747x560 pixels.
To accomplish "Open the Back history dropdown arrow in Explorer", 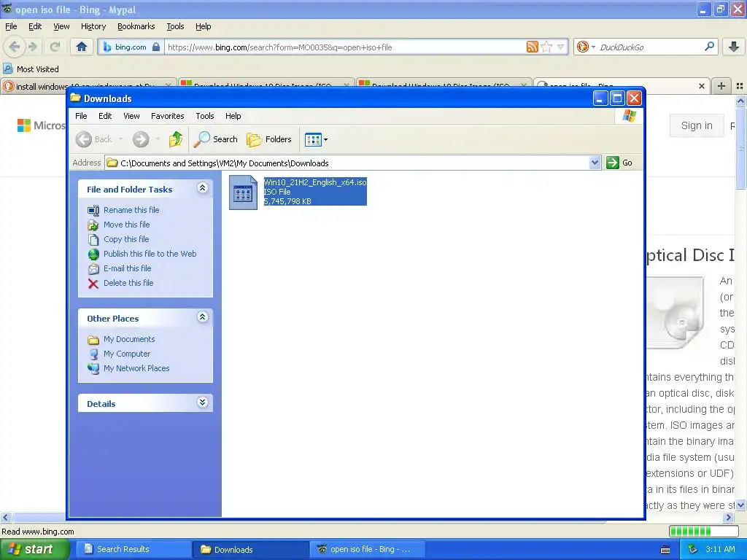I will (121, 139).
